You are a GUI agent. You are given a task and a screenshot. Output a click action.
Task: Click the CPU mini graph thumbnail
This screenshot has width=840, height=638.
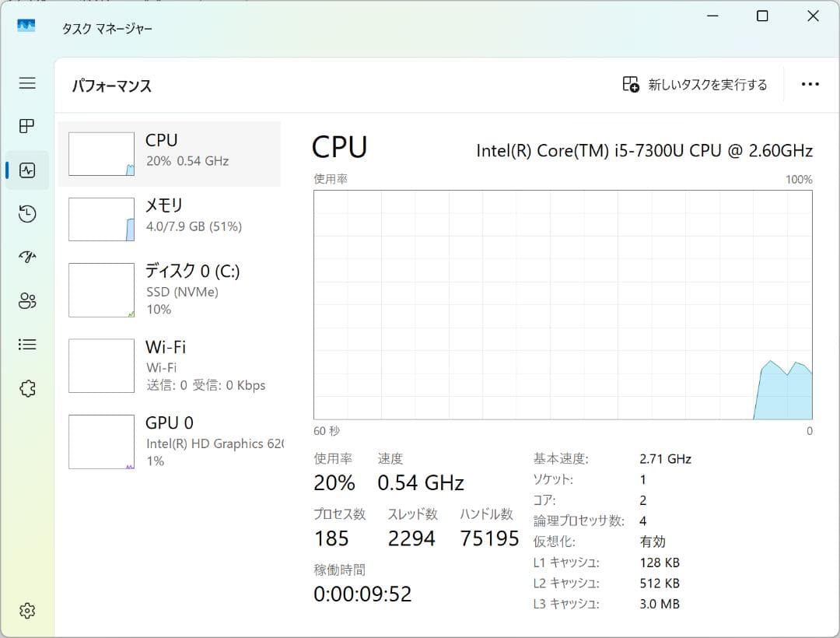101,153
